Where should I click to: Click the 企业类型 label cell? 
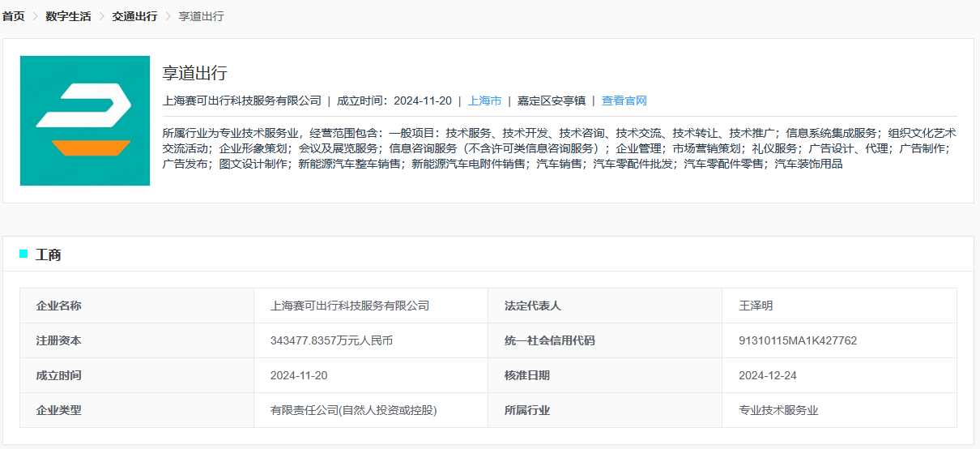(137, 410)
